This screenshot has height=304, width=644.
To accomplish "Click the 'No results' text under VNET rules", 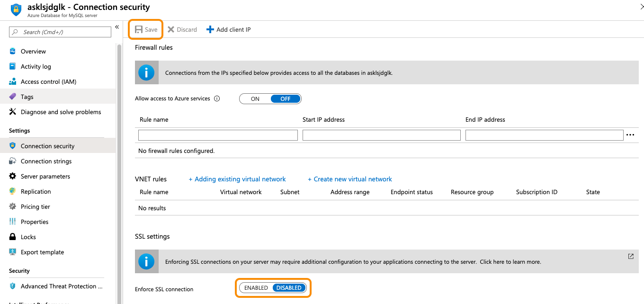I will (152, 208).
